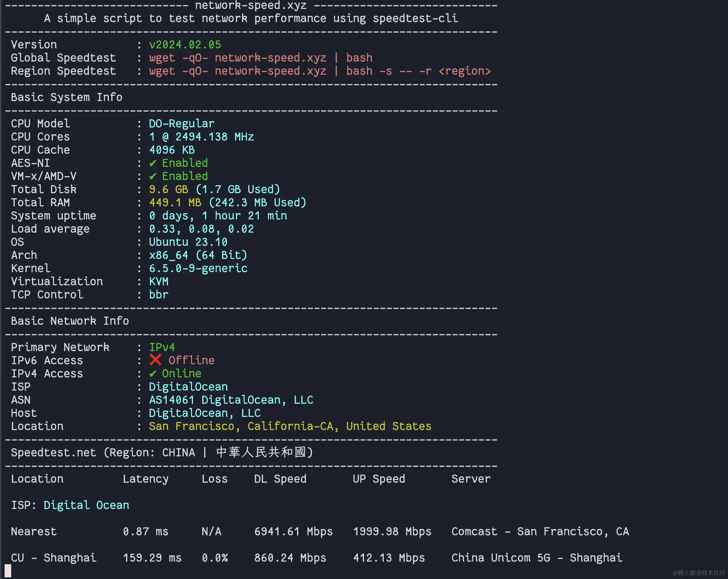Viewport: 728px width, 579px height.
Task: Click the Location value San Francisco, California
Action: 290,426
